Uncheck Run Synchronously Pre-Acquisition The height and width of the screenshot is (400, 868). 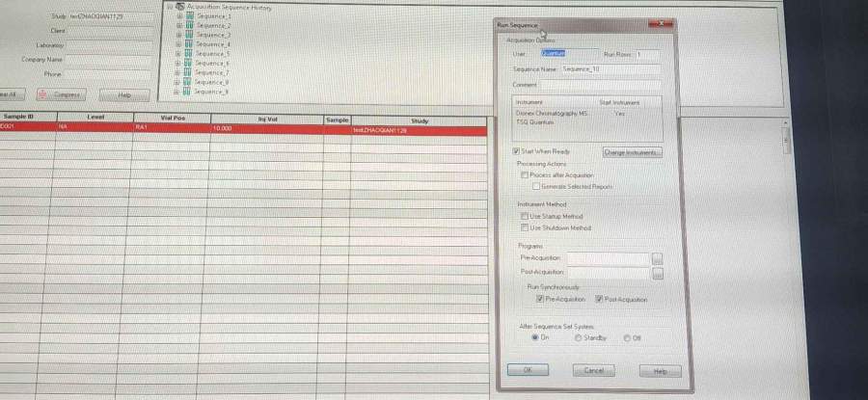(540, 299)
